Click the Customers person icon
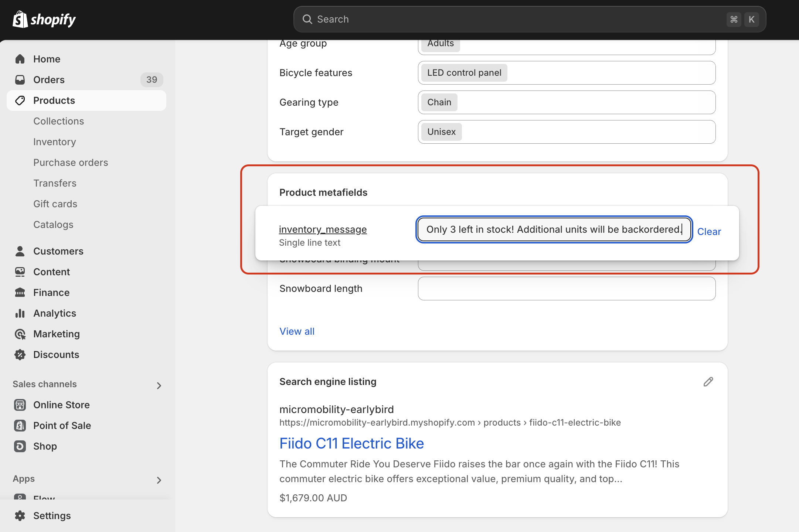Image resolution: width=799 pixels, height=532 pixels. (x=20, y=251)
